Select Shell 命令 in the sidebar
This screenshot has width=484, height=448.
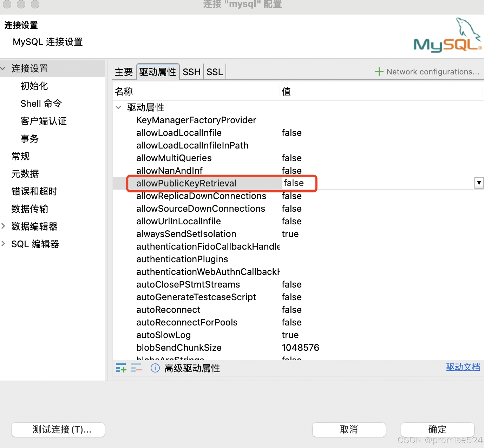(x=41, y=104)
